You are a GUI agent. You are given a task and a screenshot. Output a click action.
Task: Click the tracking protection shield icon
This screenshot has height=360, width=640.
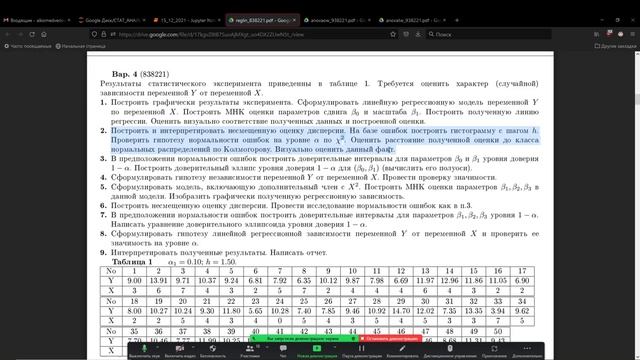[x=94, y=35]
